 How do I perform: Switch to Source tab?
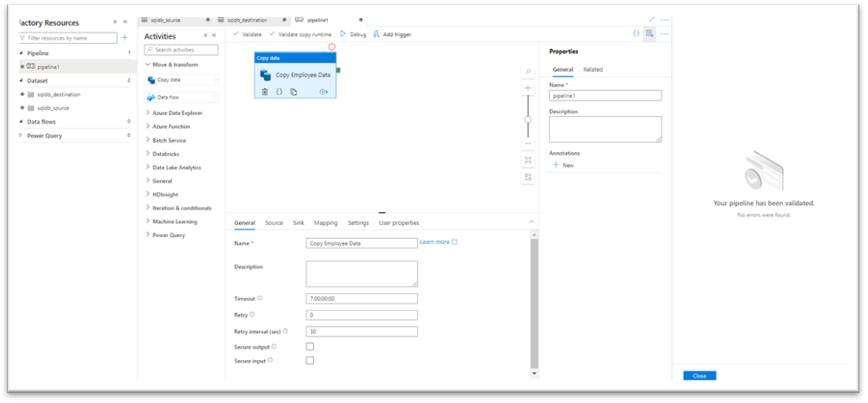click(x=274, y=223)
